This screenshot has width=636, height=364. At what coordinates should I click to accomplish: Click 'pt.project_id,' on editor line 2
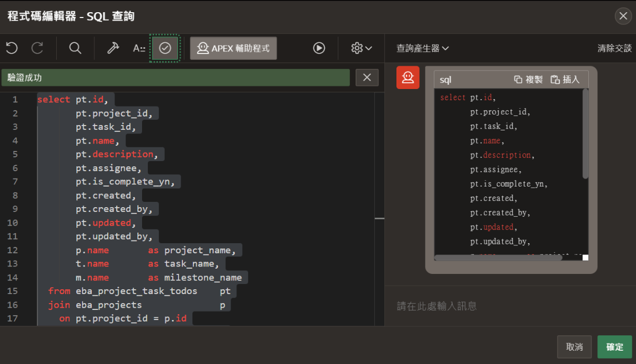[x=114, y=113]
